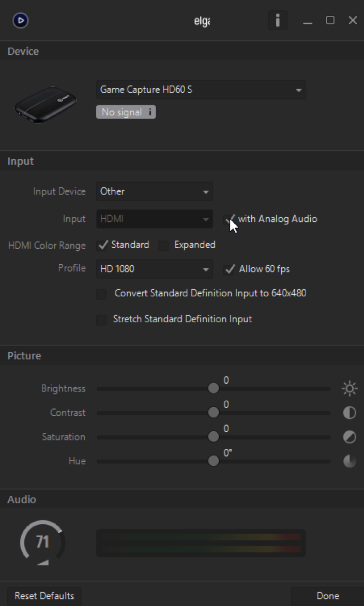Enable Convert Standard Definition Input to 640x480

tap(102, 294)
